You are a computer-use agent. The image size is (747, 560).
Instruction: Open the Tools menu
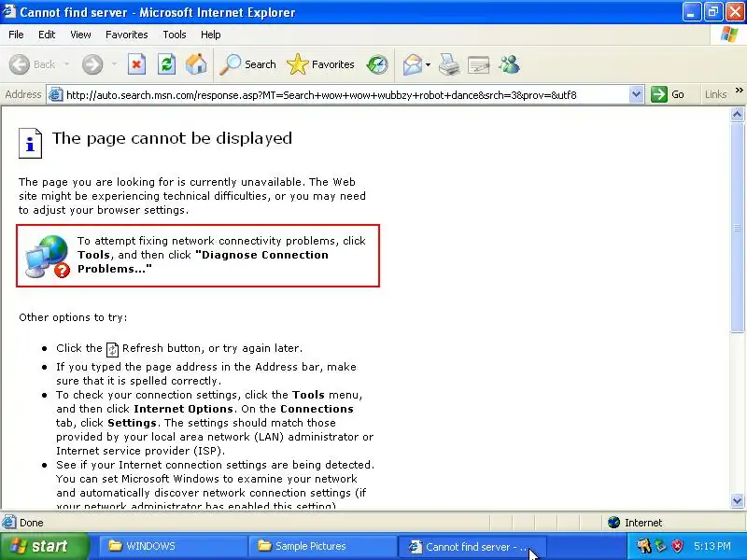pos(175,35)
